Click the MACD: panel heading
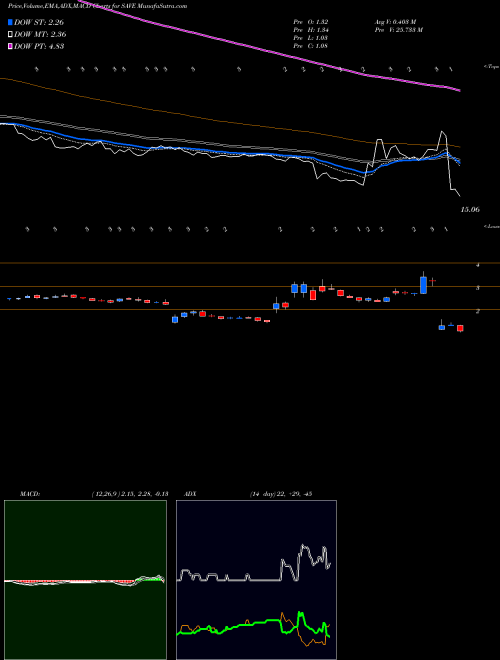The image size is (500, 660). (x=30, y=494)
